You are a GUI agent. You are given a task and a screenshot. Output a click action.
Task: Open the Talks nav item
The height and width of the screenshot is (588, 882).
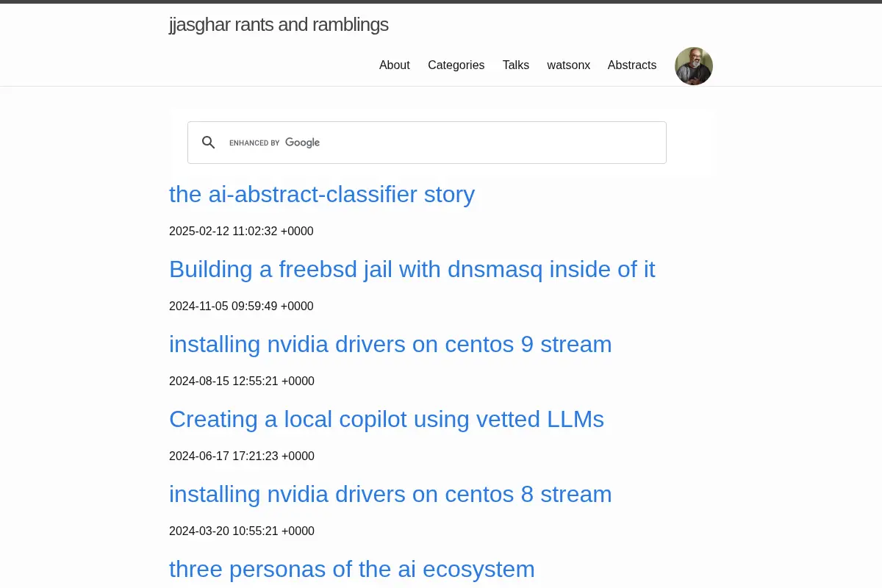[x=516, y=65]
